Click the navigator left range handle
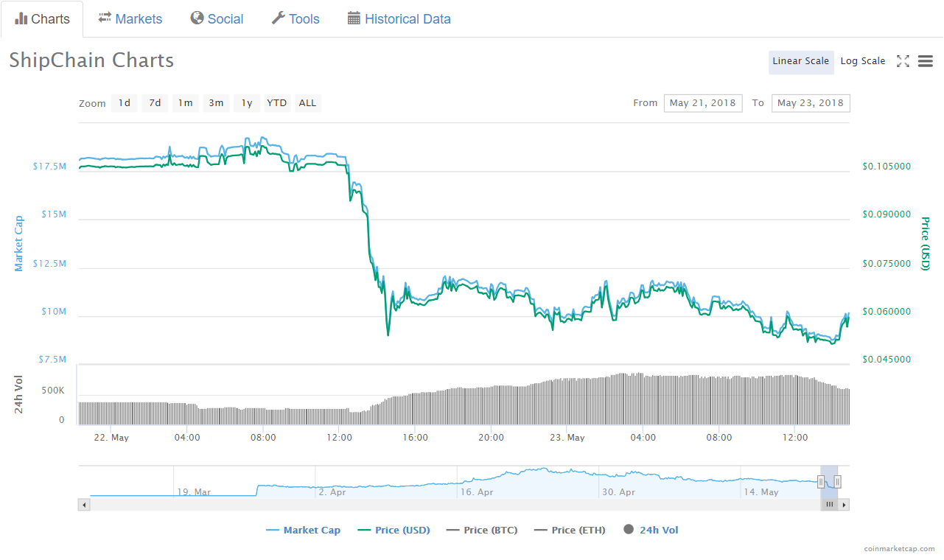Screen dimensions: 944x560 pos(821,483)
